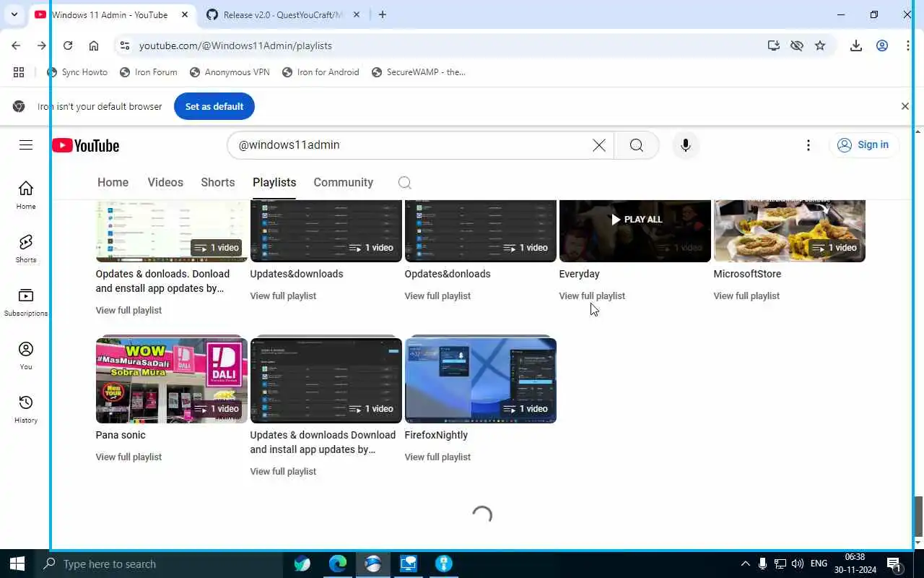924x578 pixels.
Task: Click the crossed-out eye icon in address bar
Action: point(797,46)
